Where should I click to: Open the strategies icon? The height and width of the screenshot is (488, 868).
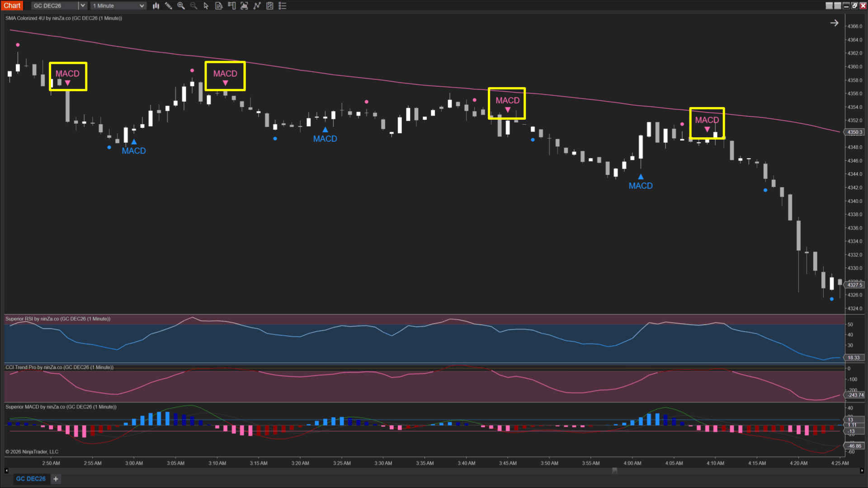point(270,6)
